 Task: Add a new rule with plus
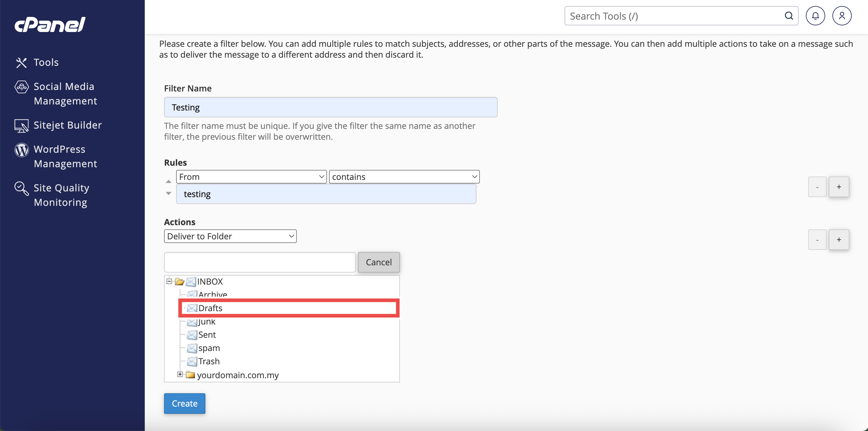[x=838, y=187]
